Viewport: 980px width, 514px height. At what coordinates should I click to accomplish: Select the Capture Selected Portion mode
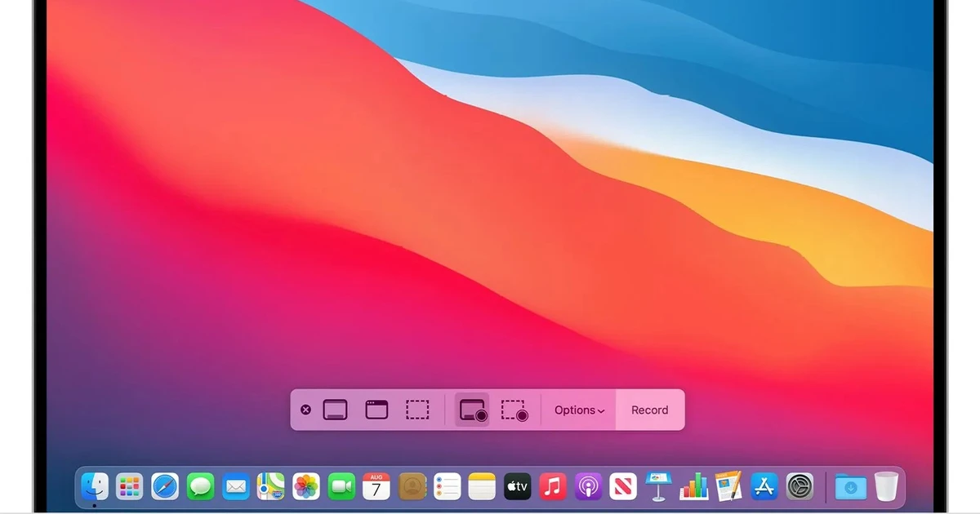(417, 410)
